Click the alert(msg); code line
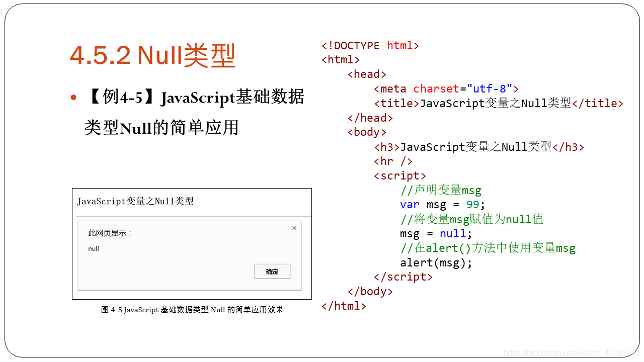 pos(436,262)
